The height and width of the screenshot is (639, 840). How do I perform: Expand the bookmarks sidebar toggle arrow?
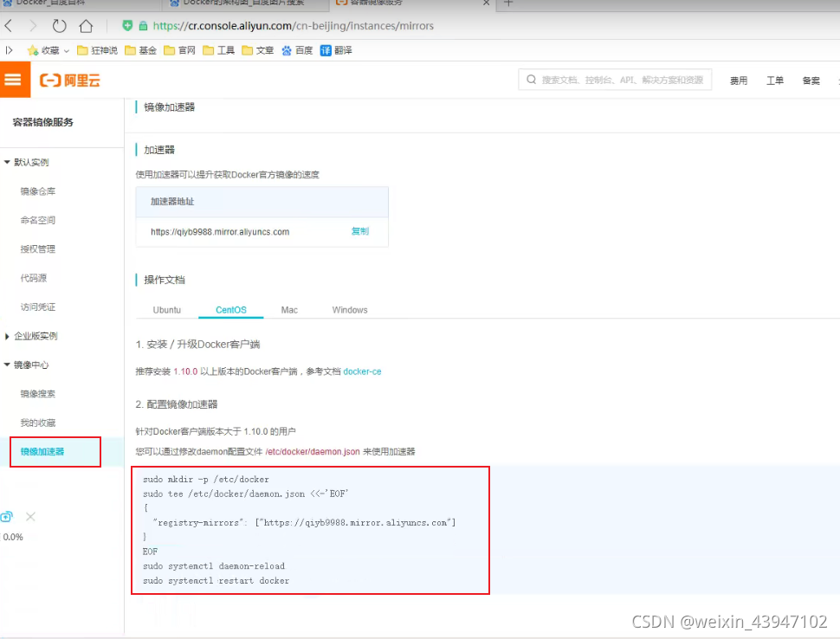click(x=10, y=50)
